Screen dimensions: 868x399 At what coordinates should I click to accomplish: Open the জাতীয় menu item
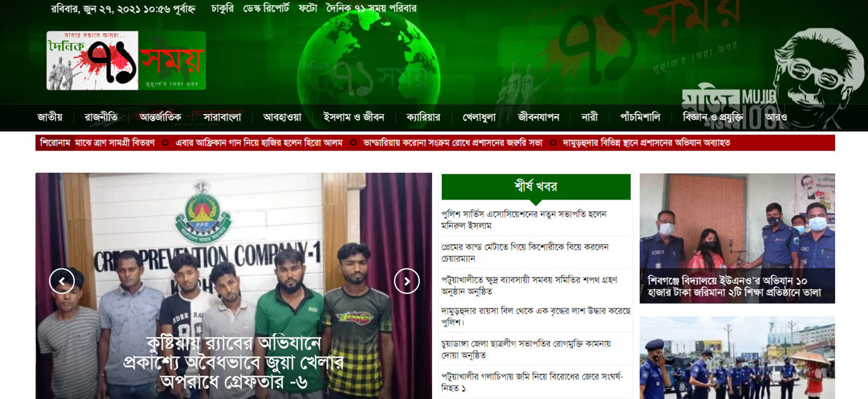pyautogui.click(x=50, y=117)
